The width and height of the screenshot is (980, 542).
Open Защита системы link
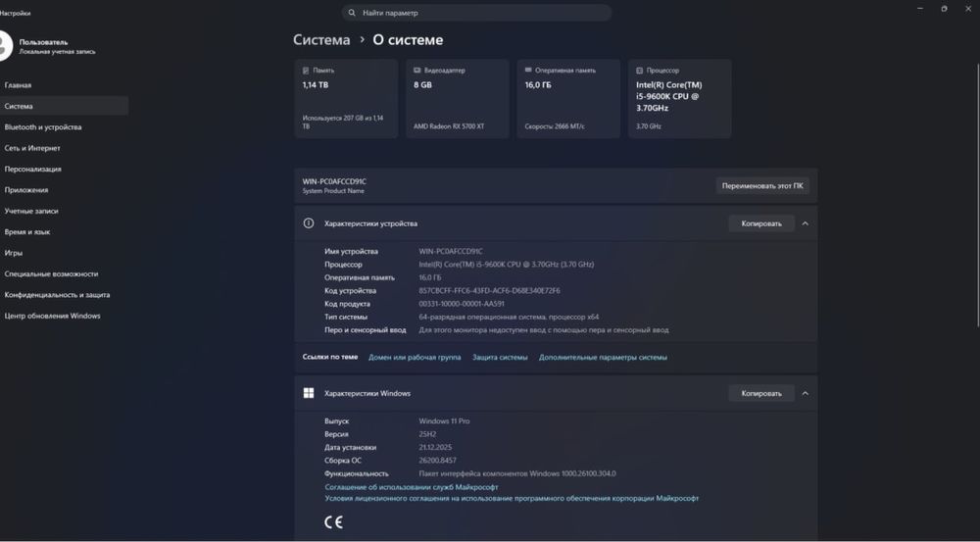coord(500,358)
